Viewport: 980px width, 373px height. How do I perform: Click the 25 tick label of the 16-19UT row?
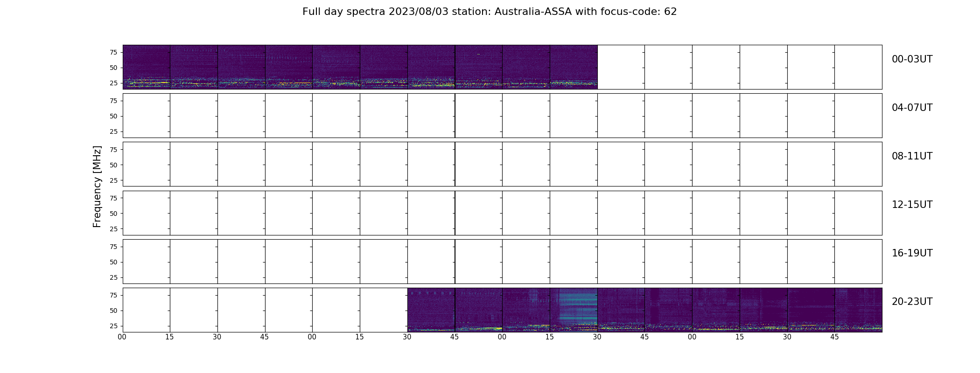coord(113,277)
